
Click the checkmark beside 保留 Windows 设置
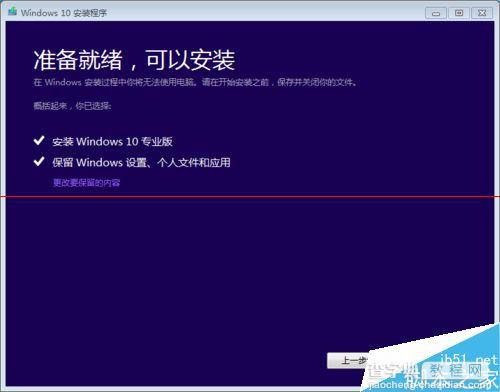coord(39,161)
